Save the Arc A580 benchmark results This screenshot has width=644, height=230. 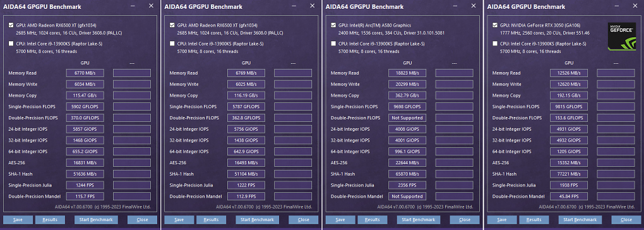[340, 220]
